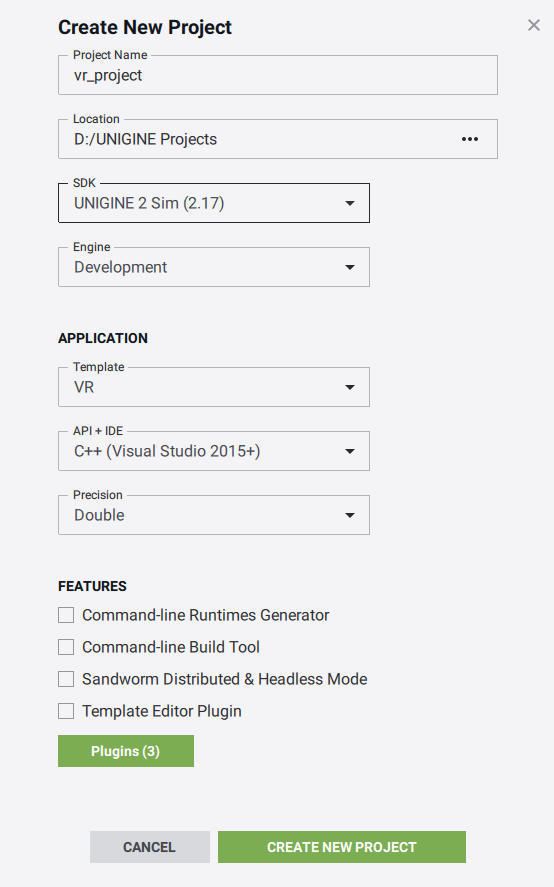554x887 pixels.
Task: Click the Engine dropdown arrow icon
Action: 350,267
